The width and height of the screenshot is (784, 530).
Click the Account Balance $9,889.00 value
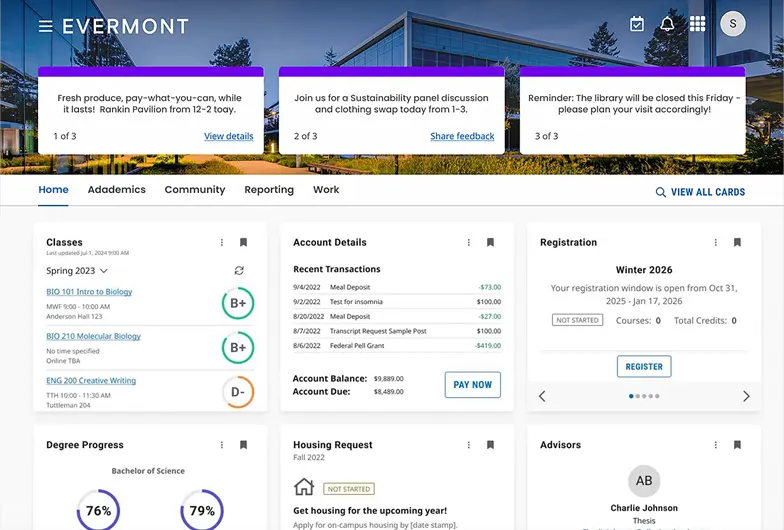388,378
